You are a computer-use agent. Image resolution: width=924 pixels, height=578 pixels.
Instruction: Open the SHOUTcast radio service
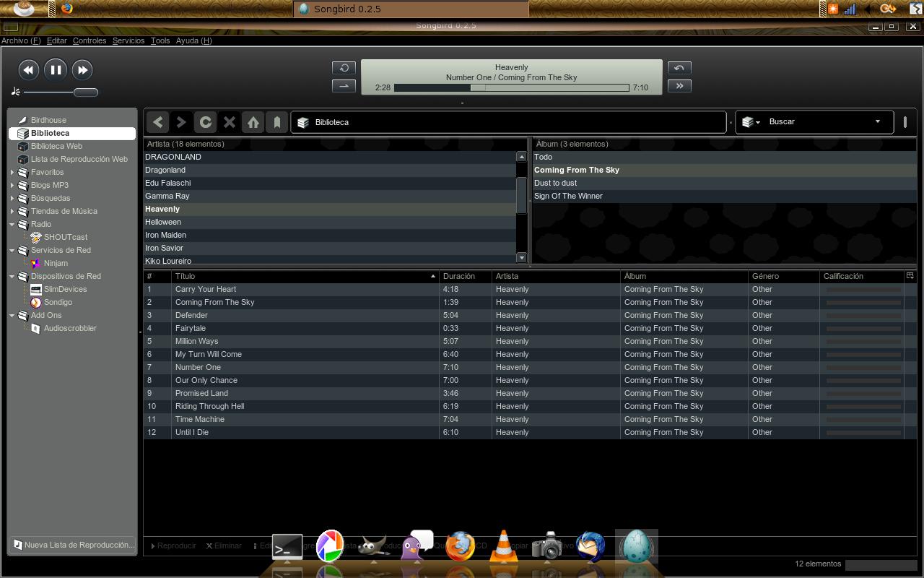pyautogui.click(x=65, y=237)
